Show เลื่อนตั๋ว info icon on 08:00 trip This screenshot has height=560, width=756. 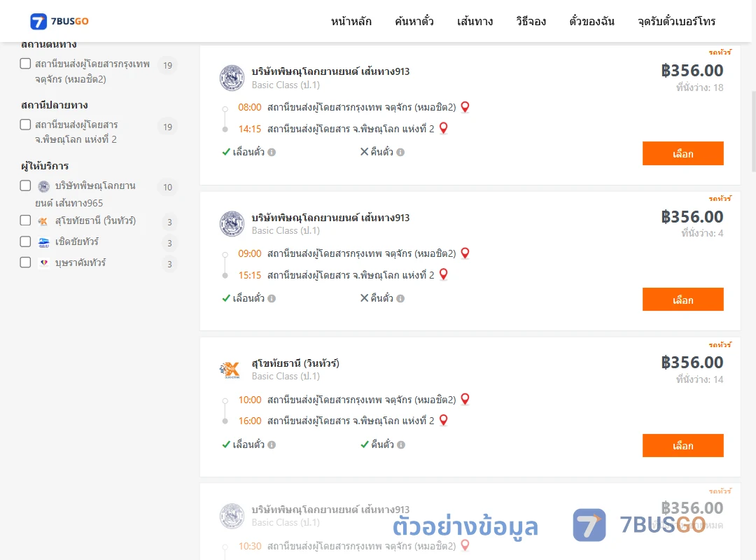(x=272, y=153)
